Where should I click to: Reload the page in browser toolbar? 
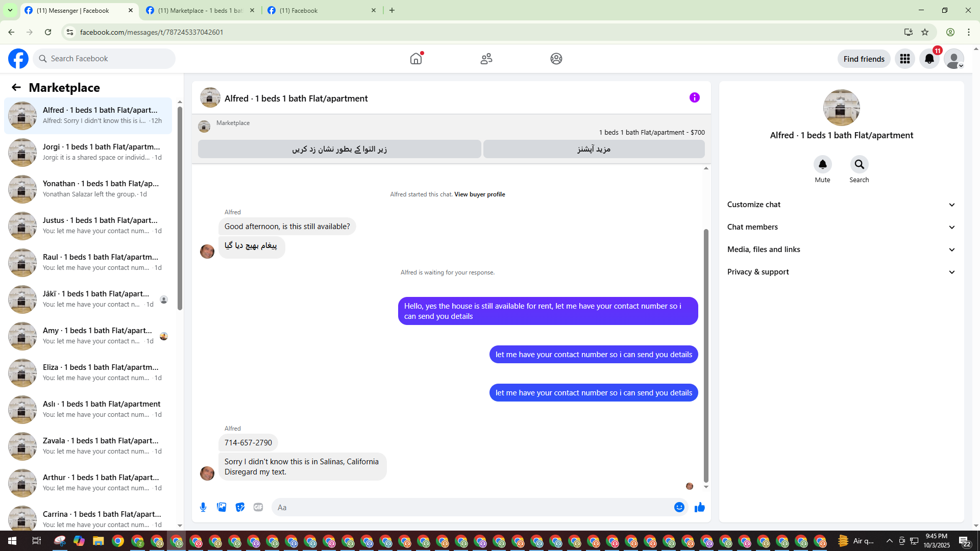48,32
